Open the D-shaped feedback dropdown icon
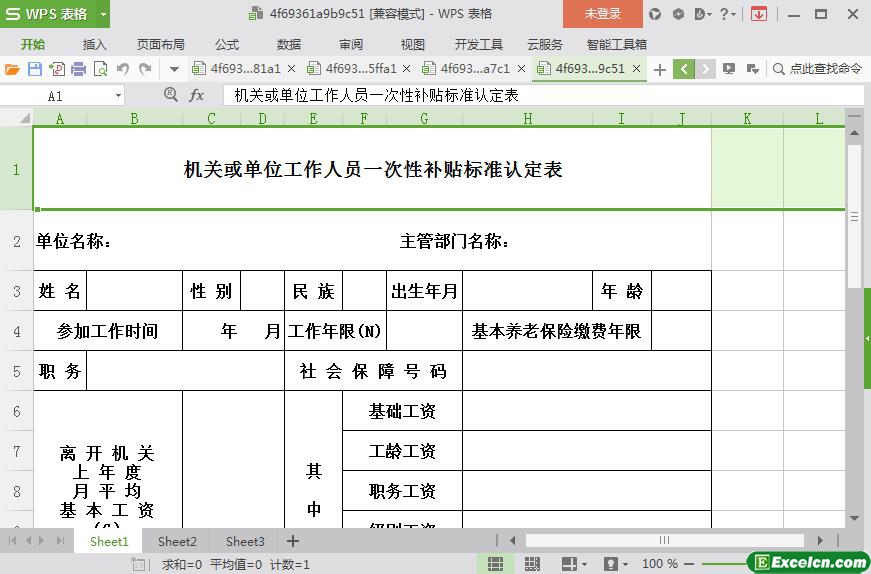The image size is (871, 574). point(703,14)
